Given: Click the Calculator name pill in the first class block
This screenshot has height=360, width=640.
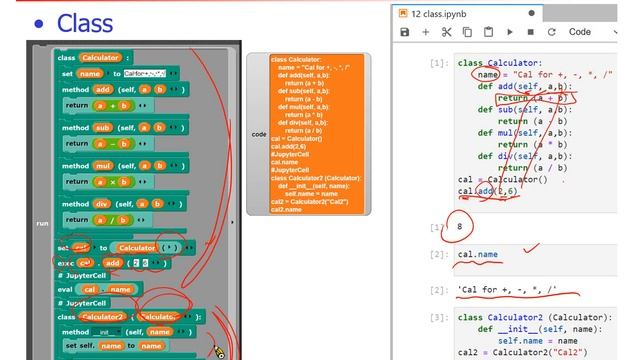Looking at the screenshot, I should [100, 58].
